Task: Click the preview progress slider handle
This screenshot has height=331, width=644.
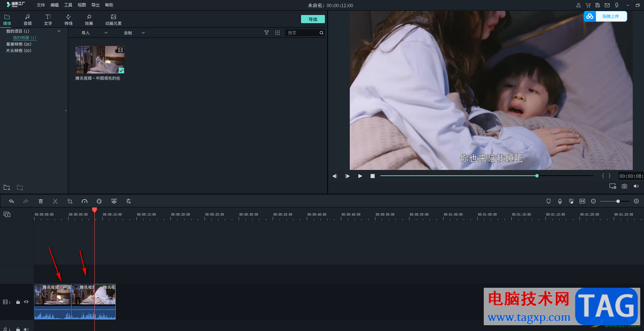Action: [537, 176]
